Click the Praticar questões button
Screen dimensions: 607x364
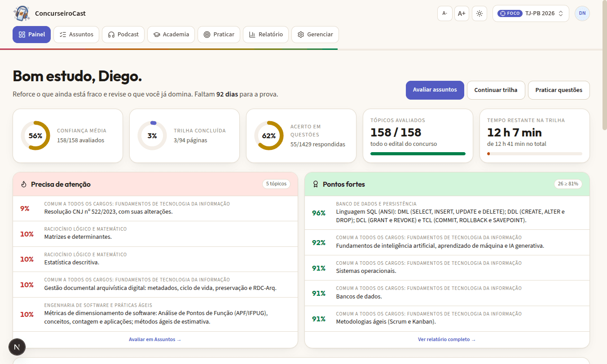pos(559,90)
